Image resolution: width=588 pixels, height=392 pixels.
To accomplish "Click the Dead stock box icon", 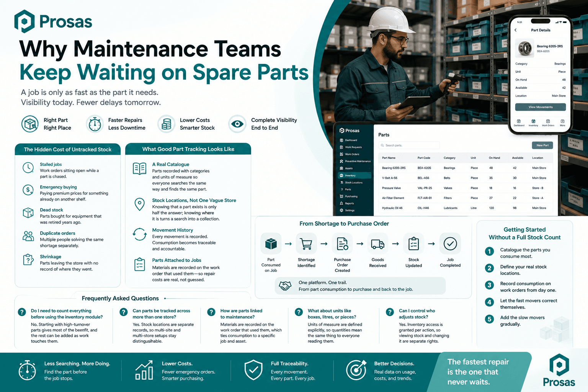I will pyautogui.click(x=28, y=212).
